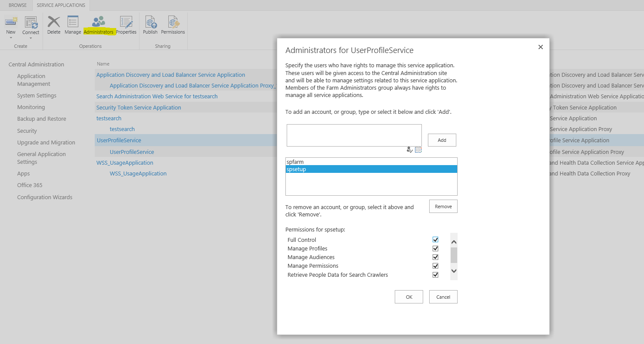The image size is (644, 344).
Task: Click the Check Names icon below the account box
Action: click(x=409, y=150)
